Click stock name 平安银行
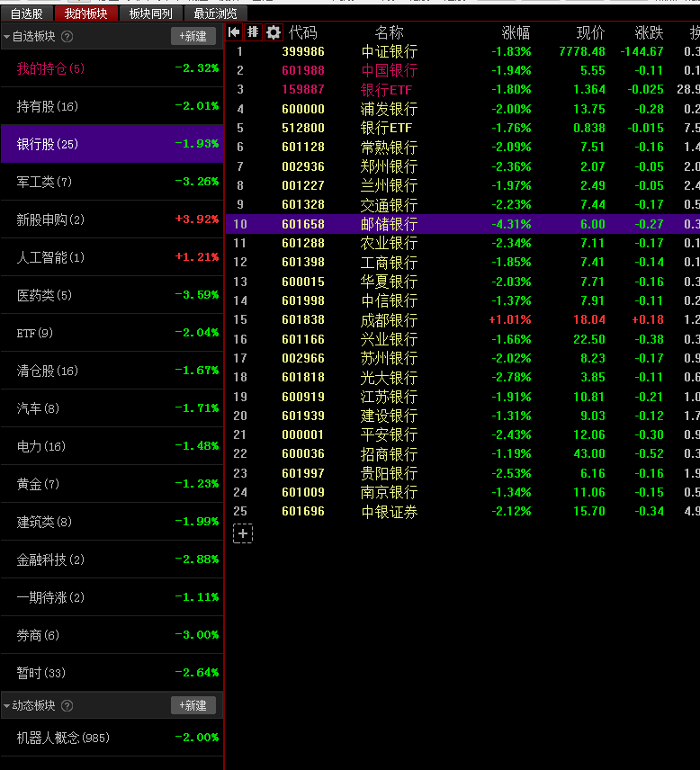The width and height of the screenshot is (700, 770). pos(389,435)
